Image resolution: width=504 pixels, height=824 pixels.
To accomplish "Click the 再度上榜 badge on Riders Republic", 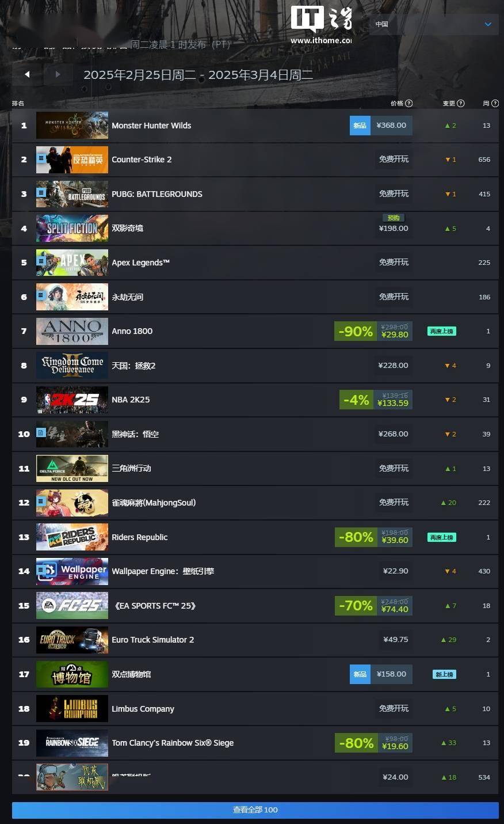I will 442,537.
